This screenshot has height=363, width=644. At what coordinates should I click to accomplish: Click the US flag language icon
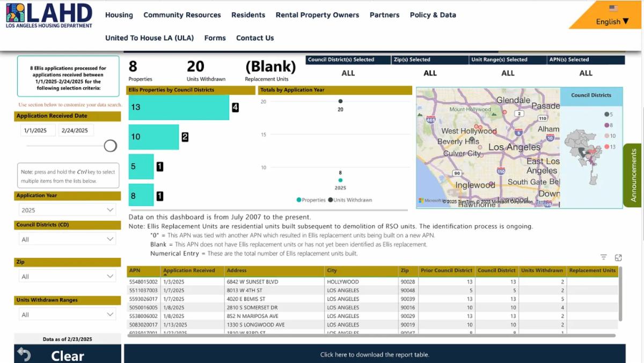[613, 8]
